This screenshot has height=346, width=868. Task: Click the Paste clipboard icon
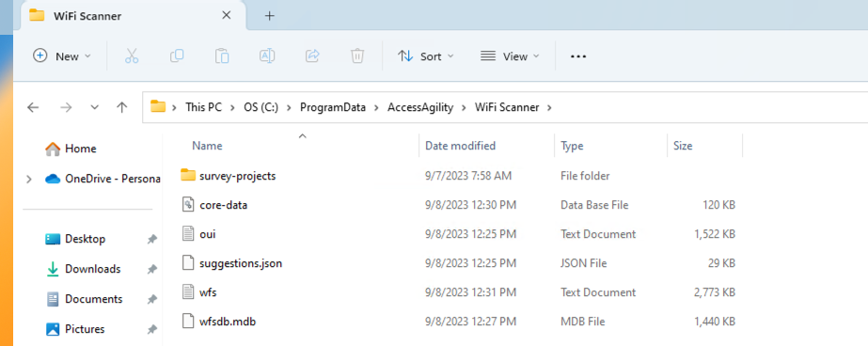coord(222,55)
